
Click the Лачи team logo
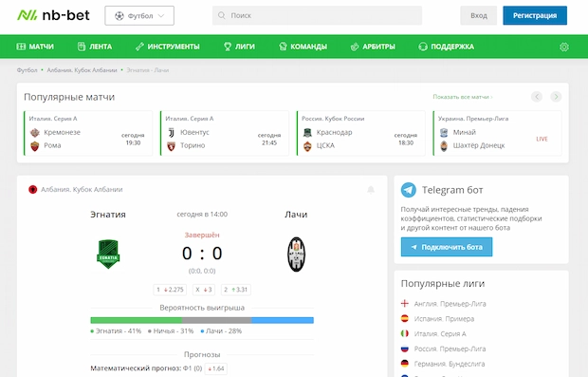click(296, 254)
